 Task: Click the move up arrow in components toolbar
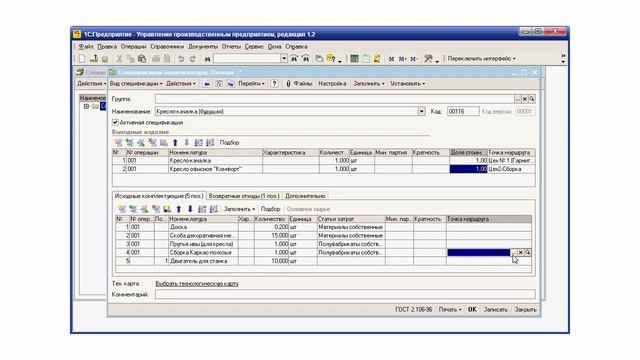pyautogui.click(x=178, y=209)
